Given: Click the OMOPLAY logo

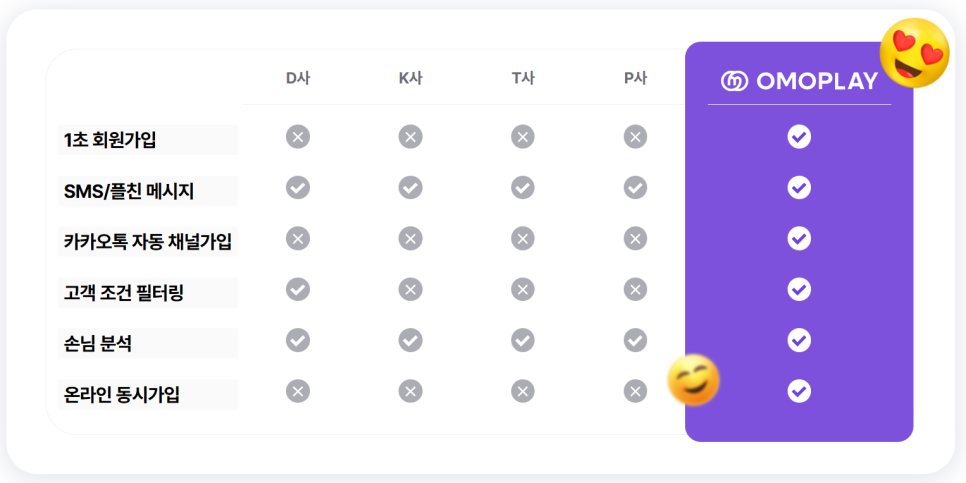Looking at the screenshot, I should pyautogui.click(x=799, y=81).
